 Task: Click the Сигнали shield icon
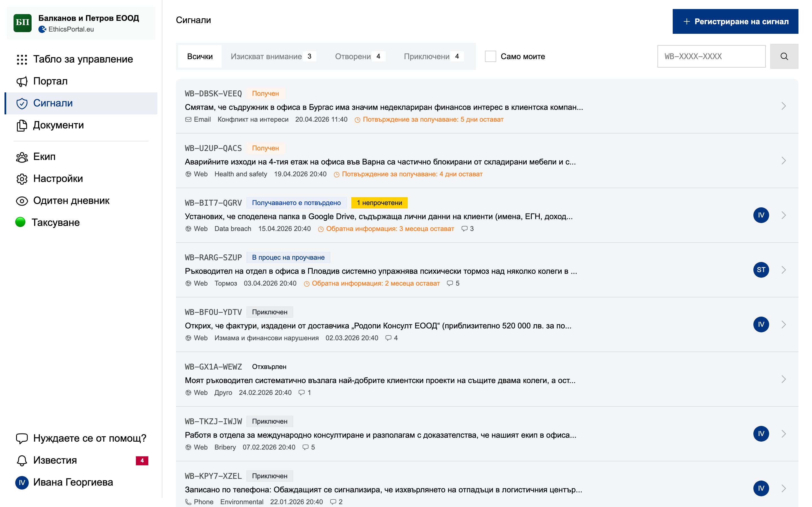pos(22,103)
